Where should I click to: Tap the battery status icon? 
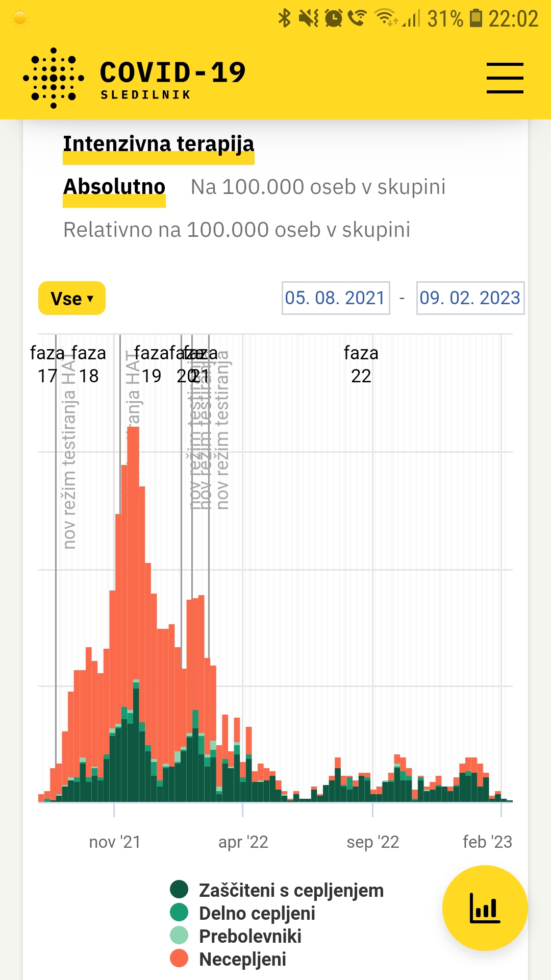(x=475, y=18)
